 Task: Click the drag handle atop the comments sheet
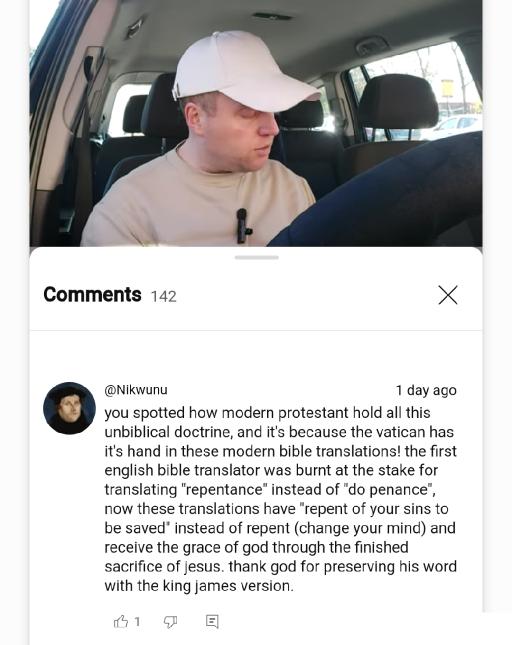(x=257, y=258)
